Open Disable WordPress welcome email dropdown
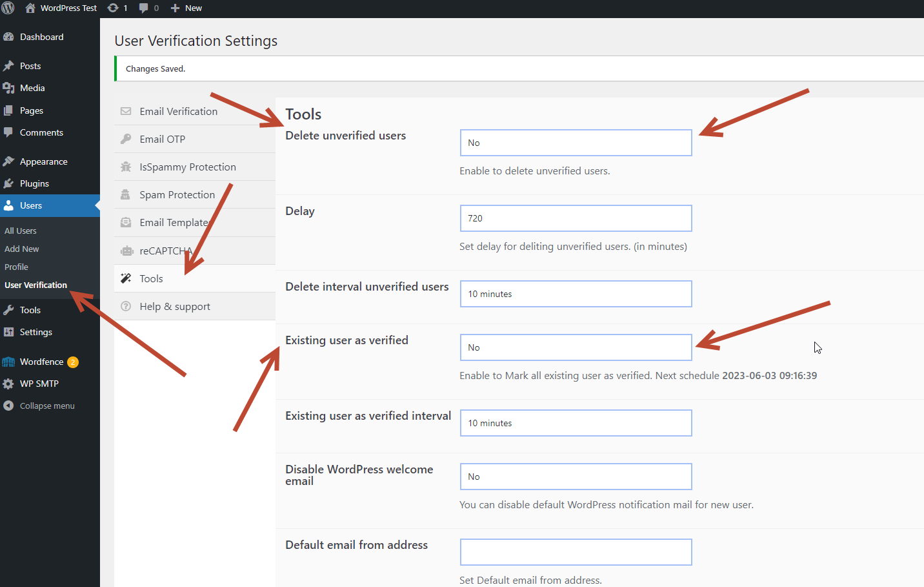The image size is (924, 587). click(576, 477)
